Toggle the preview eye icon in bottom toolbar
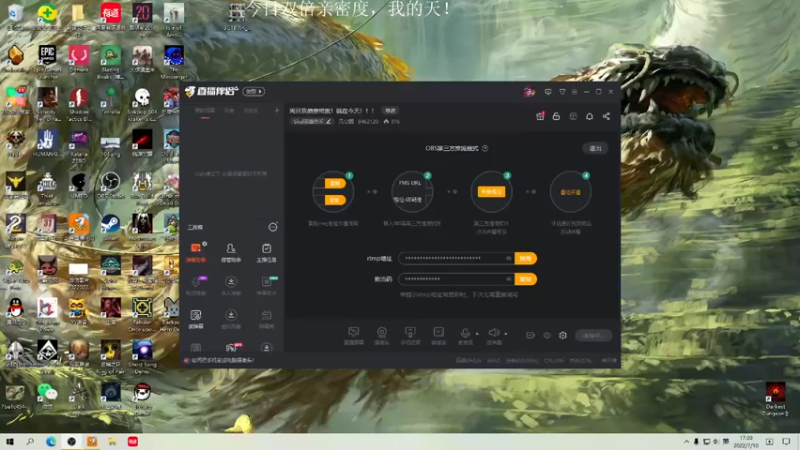The height and width of the screenshot is (450, 800). point(546,335)
